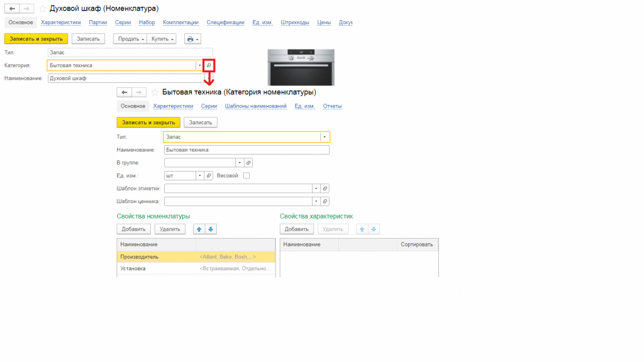Move nomenclature property up
This screenshot has height=362, width=644.
point(199,229)
